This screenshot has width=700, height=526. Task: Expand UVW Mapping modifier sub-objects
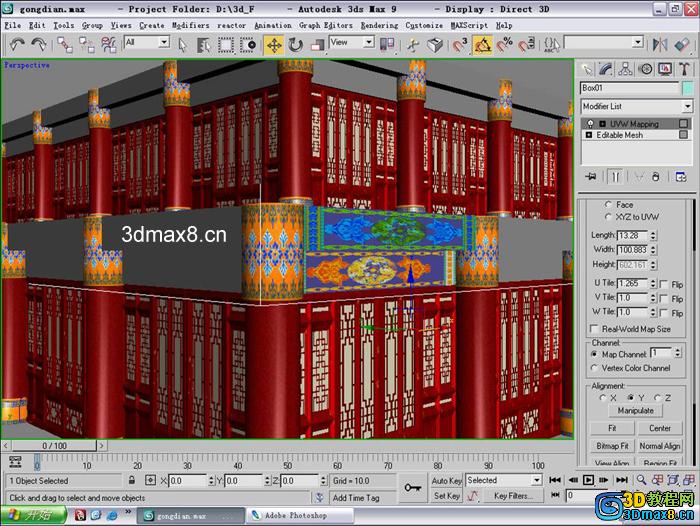[x=602, y=124]
